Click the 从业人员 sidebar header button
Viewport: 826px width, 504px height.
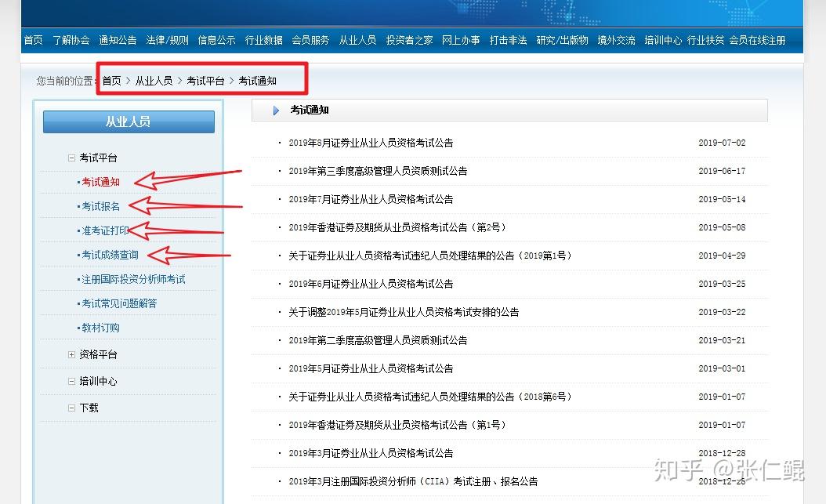[x=129, y=121]
